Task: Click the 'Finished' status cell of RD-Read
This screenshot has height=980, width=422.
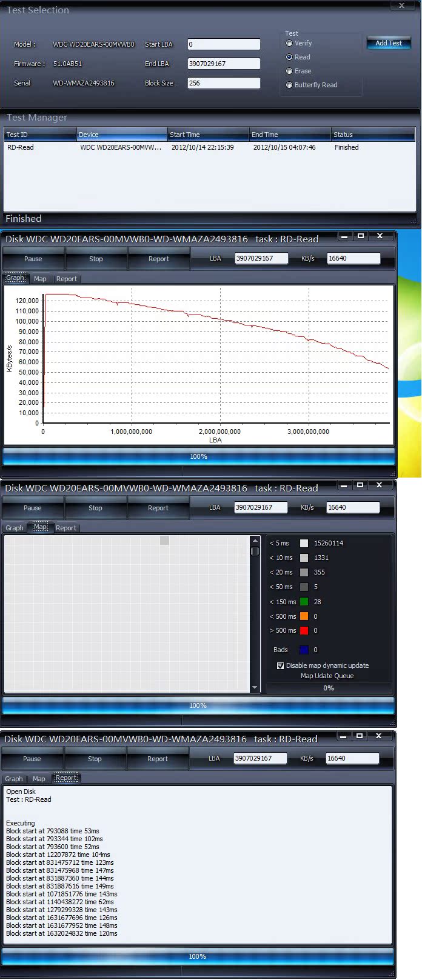Action: point(346,147)
